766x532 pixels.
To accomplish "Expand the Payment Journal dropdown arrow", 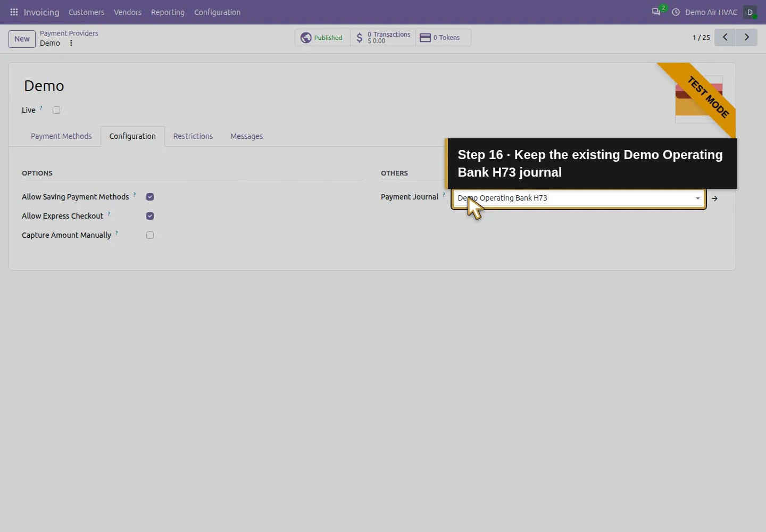I will pos(698,198).
